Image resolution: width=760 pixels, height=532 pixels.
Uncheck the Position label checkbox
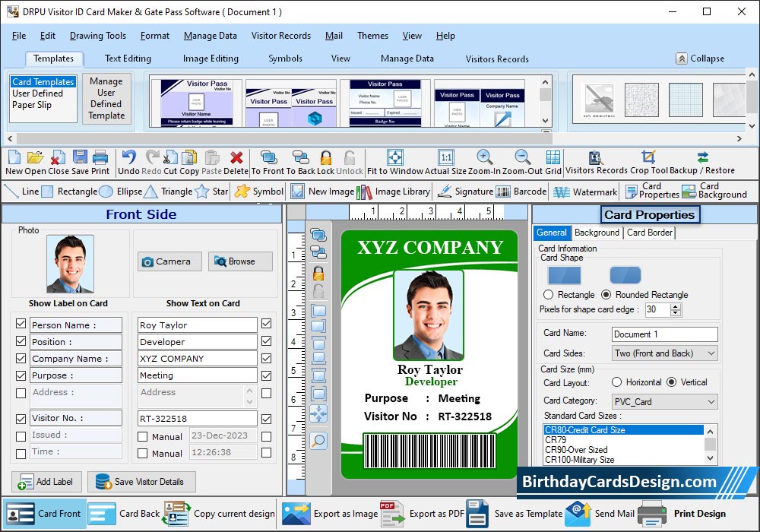(x=21, y=340)
